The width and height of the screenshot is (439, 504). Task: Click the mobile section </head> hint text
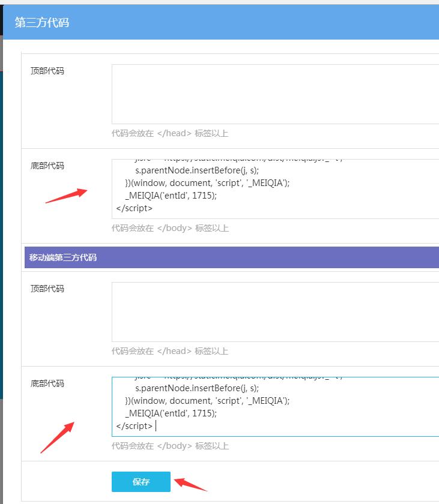(x=170, y=350)
